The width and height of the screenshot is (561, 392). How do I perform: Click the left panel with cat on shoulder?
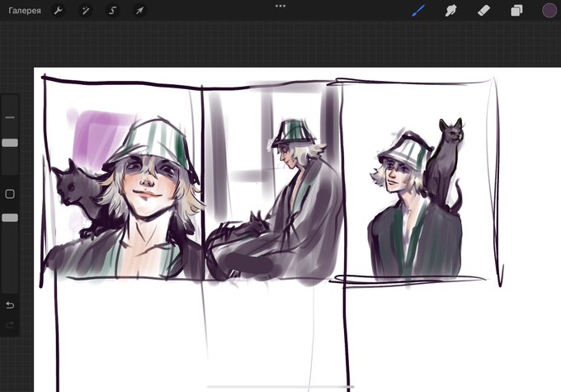[x=123, y=182]
